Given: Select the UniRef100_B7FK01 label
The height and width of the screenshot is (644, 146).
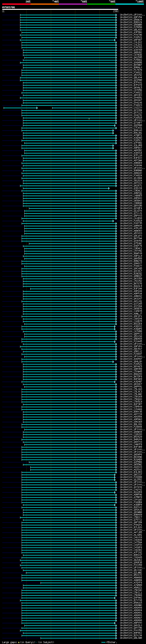Looking at the screenshot, I should pyautogui.click(x=131, y=82).
